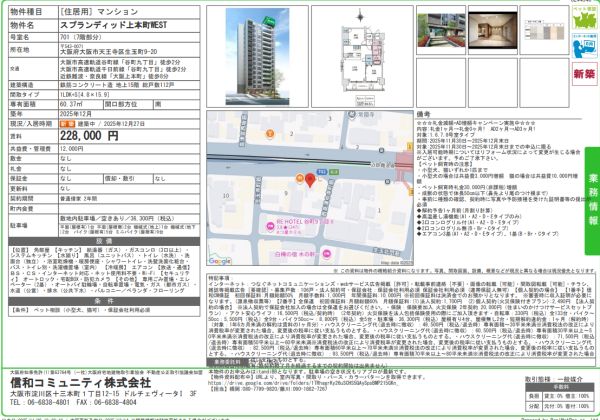Click the 手数料 fee table header
The height and width of the screenshot is (420, 600).
click(x=561, y=387)
